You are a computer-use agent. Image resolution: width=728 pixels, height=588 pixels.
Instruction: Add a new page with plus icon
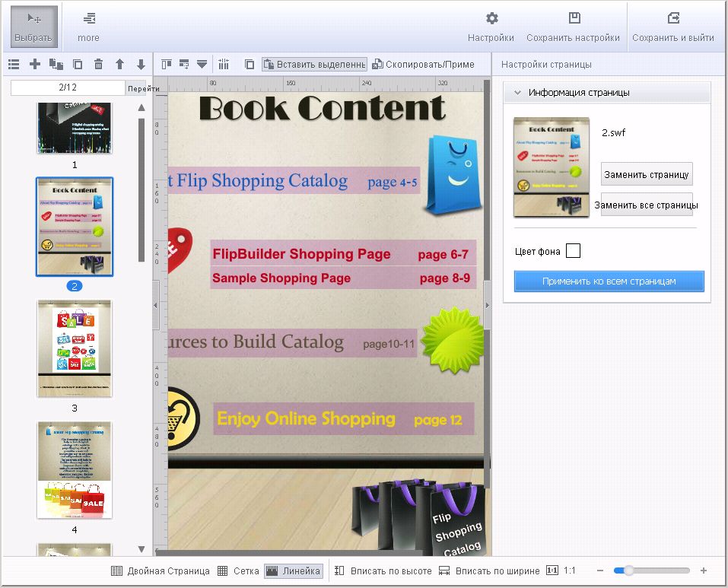coord(35,64)
